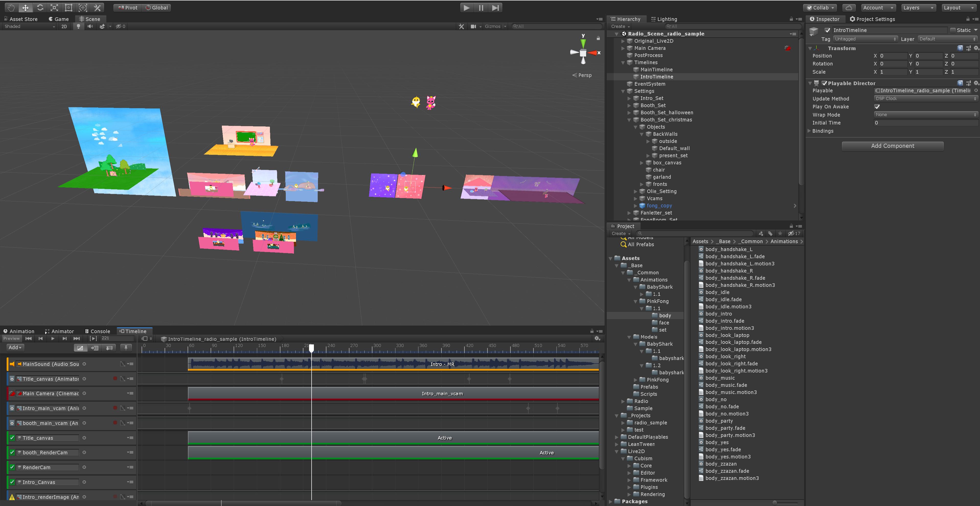This screenshot has width=980, height=506.
Task: Toggle the Playable Director enabled checkbox
Action: tap(824, 83)
